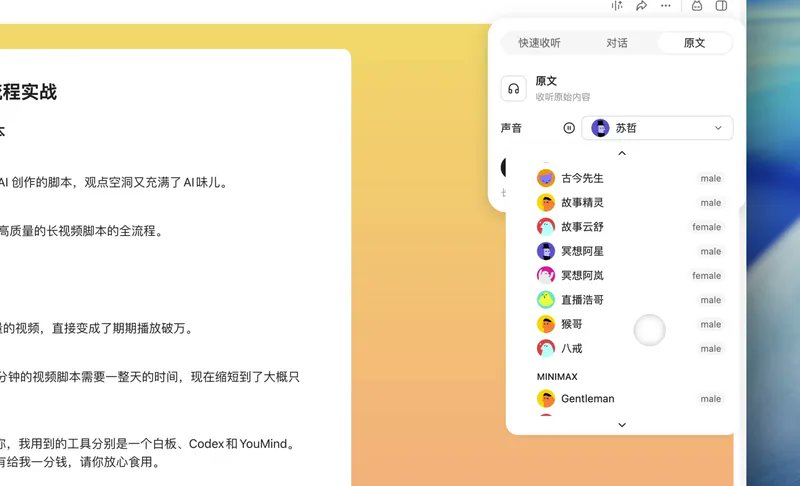The width and height of the screenshot is (800, 486).
Task: Click the male tag on Gentleman row
Action: [x=711, y=399]
